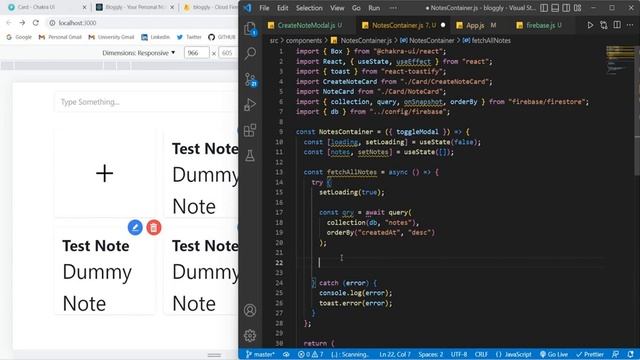Switch to the App.js editor tab

476,25
